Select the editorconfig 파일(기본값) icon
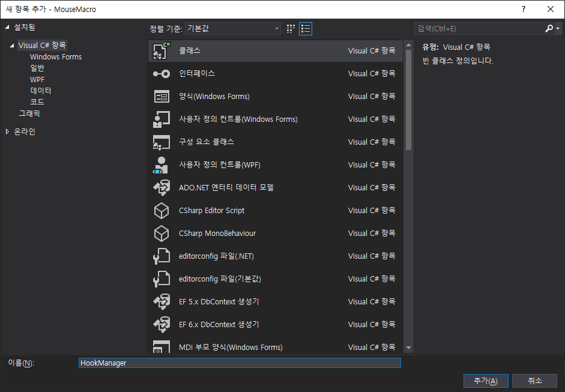The height and width of the screenshot is (392, 565). click(x=161, y=279)
